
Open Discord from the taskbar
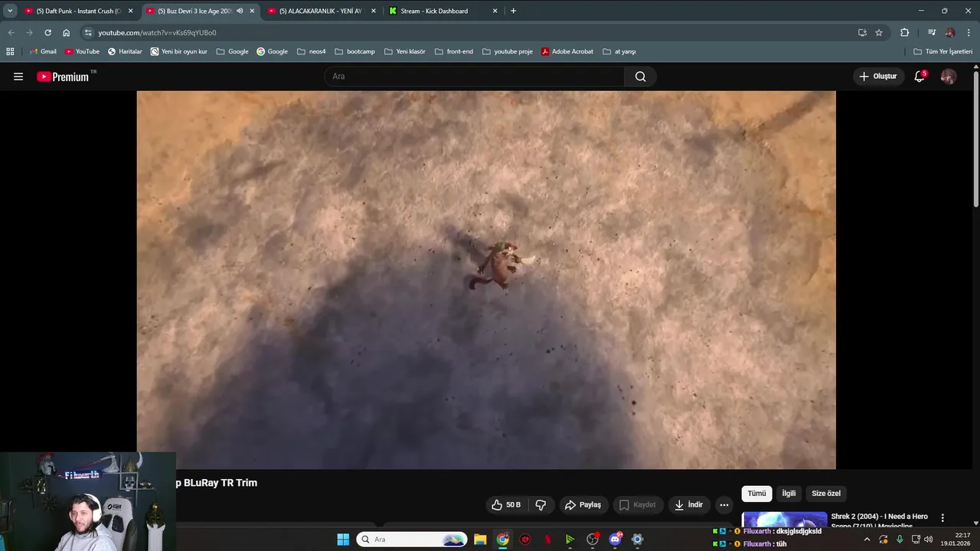point(615,540)
